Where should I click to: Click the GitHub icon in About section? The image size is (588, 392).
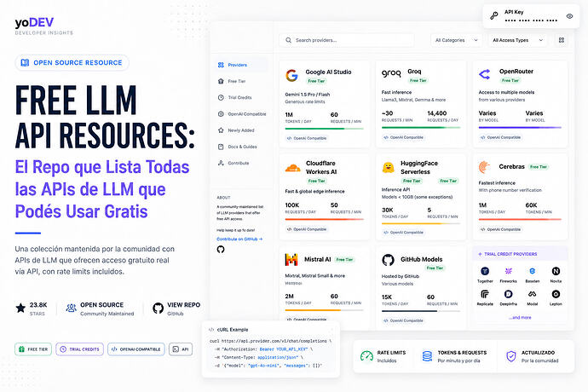pyautogui.click(x=221, y=249)
